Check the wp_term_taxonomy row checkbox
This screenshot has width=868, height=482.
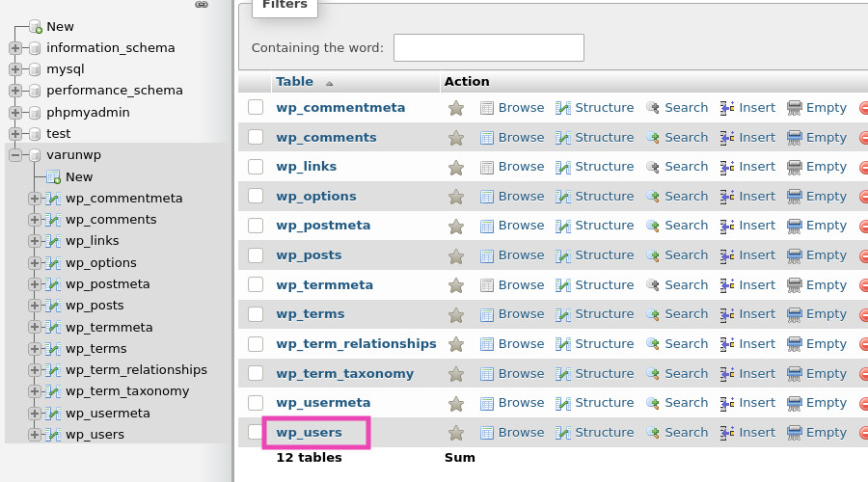click(256, 373)
